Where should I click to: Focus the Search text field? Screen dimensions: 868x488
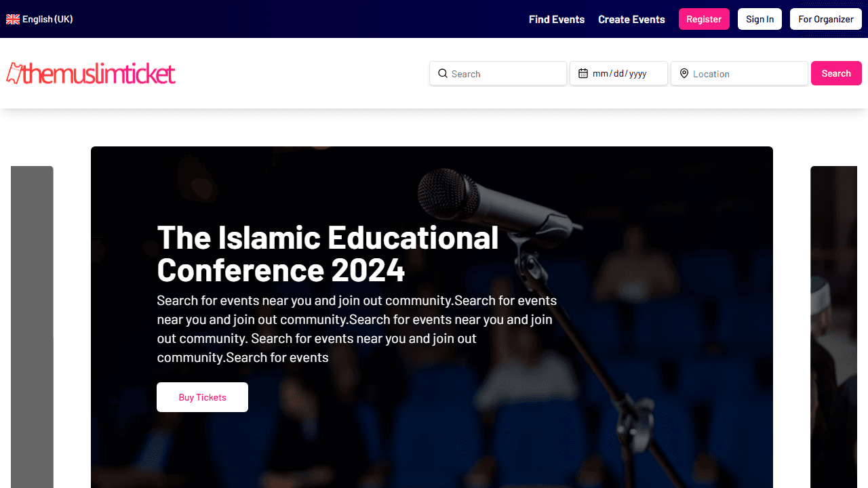(498, 73)
